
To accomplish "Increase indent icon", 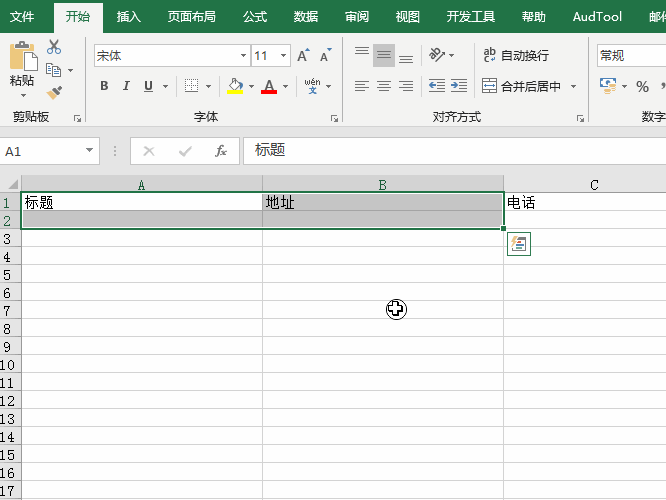I will click(459, 86).
